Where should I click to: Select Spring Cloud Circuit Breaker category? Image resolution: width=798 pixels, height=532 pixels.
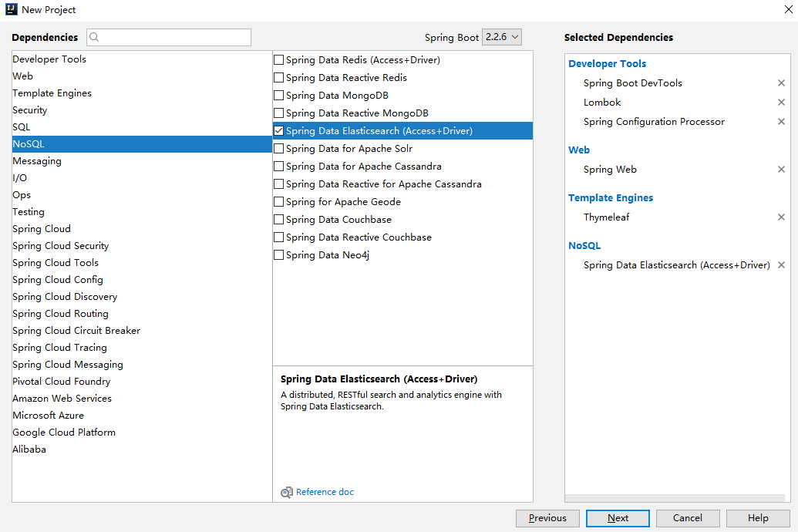coord(142,331)
